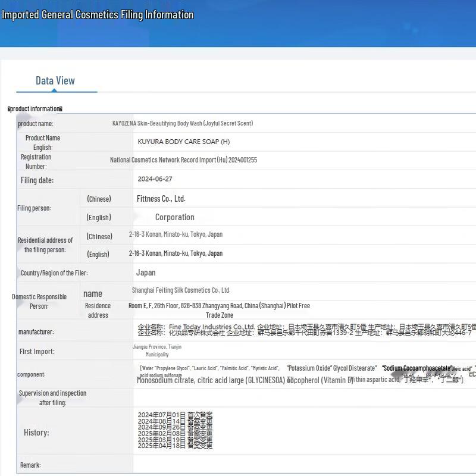Click Fittness Co., Ltd. filing person name
This screenshot has width=476, height=476.
(161, 199)
